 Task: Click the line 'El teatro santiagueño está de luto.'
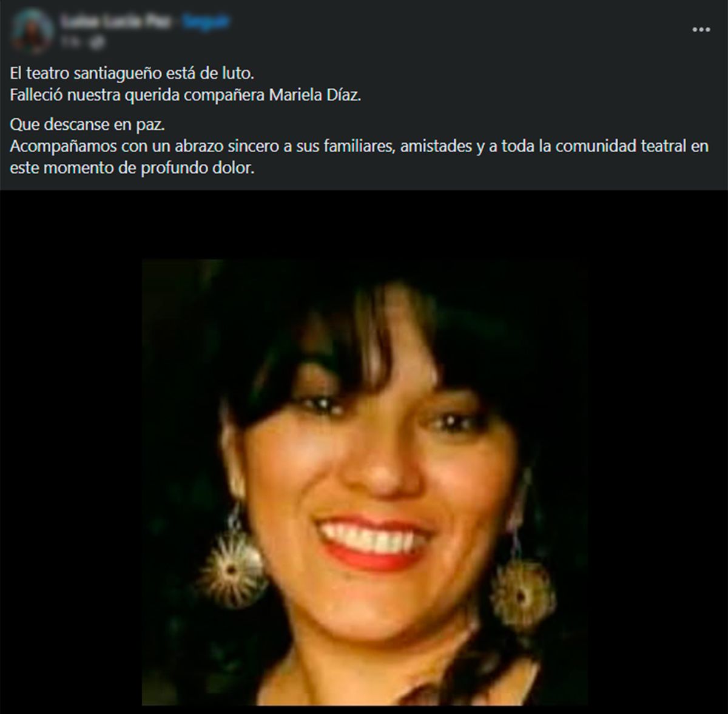point(132,73)
